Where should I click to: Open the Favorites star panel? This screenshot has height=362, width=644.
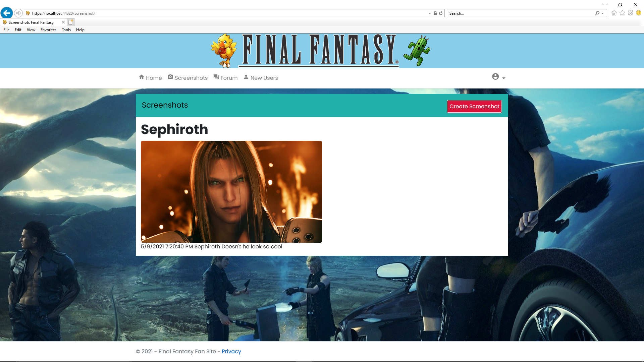pos(622,13)
